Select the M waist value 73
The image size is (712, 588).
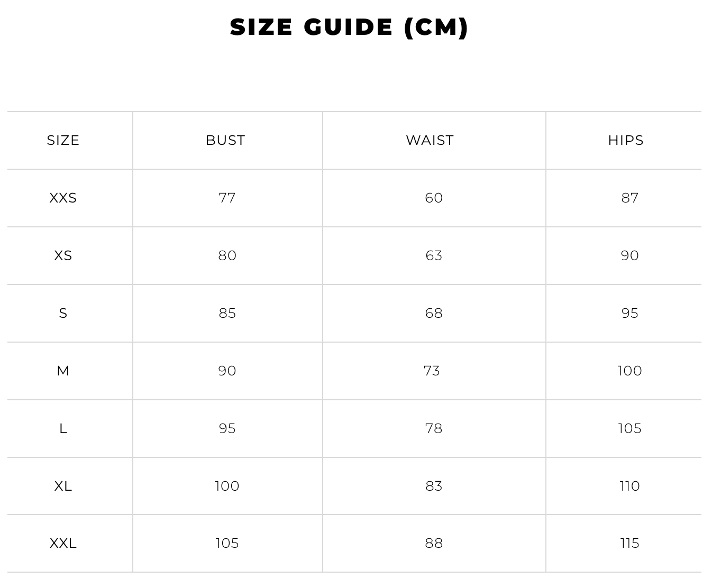click(x=432, y=371)
